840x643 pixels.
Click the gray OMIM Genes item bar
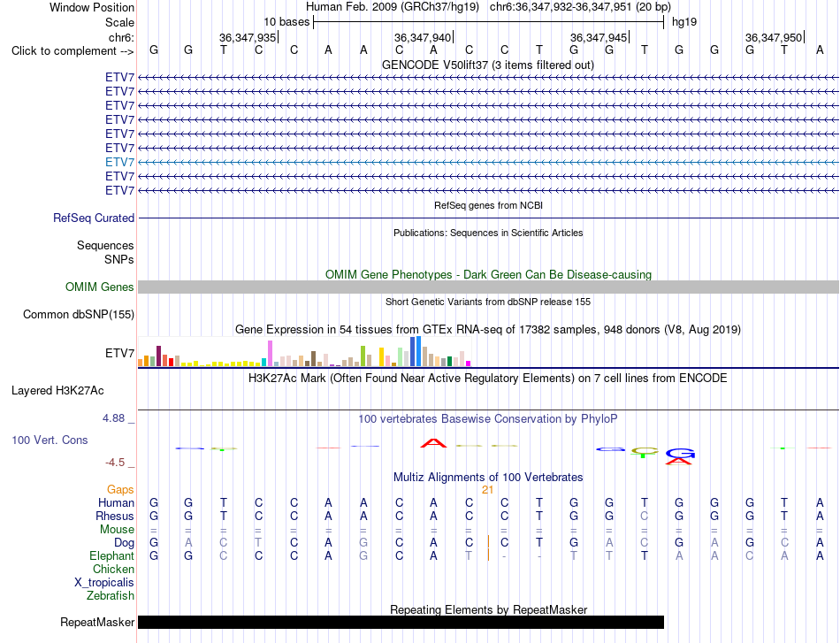point(488,287)
